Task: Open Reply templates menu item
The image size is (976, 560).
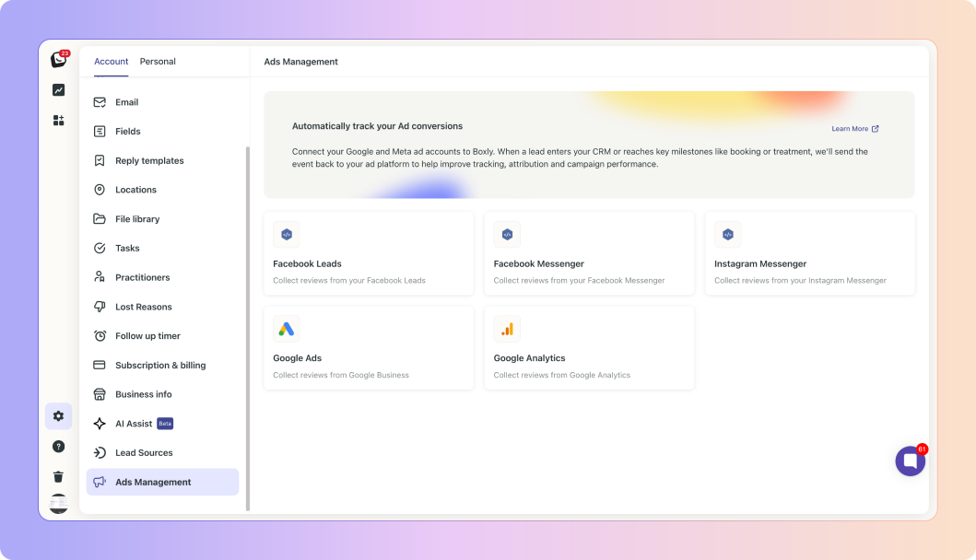Action: click(x=162, y=160)
